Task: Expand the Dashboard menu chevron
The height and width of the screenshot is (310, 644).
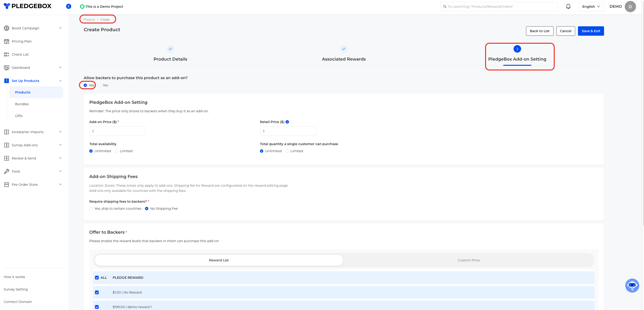Action: [60, 67]
